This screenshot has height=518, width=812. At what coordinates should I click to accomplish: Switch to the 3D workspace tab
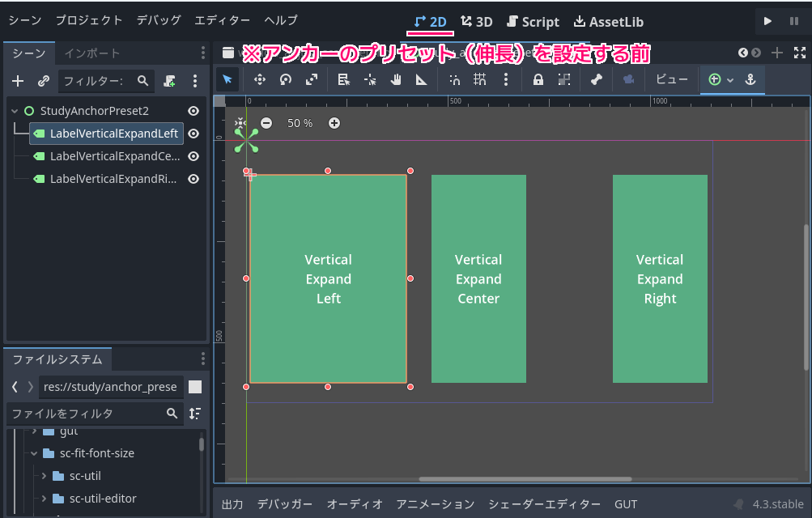[x=477, y=22]
